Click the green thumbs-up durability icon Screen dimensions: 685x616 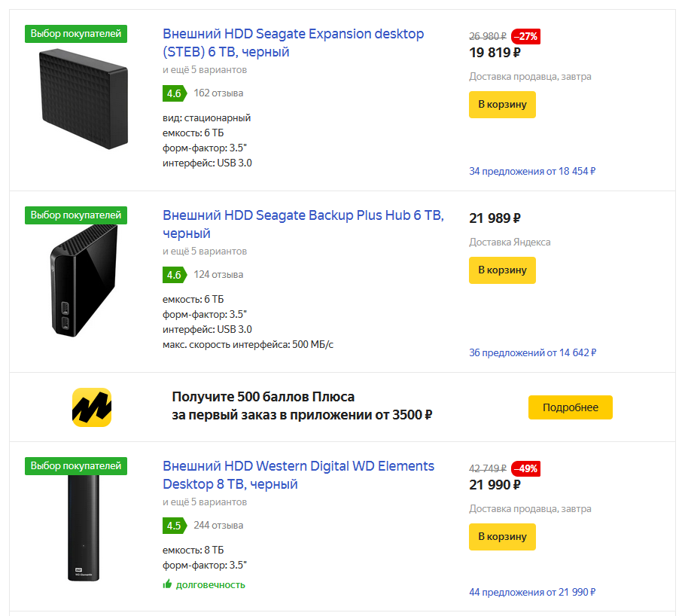point(167,584)
